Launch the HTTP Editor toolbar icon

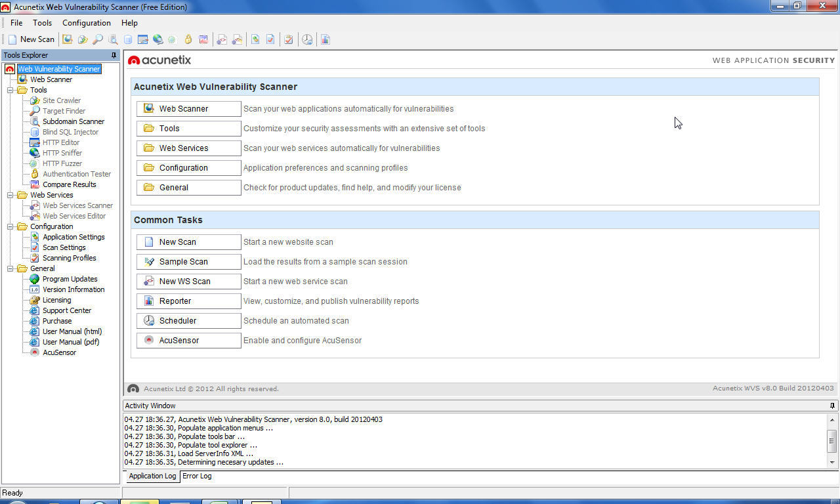pyautogui.click(x=143, y=39)
